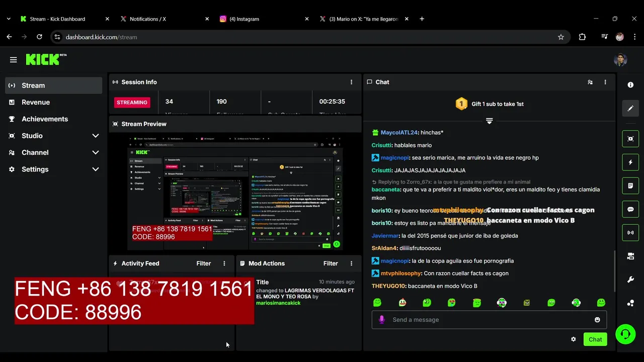Toggle the Chat bubble panel icon
The width and height of the screenshot is (644, 362).
coord(630,209)
